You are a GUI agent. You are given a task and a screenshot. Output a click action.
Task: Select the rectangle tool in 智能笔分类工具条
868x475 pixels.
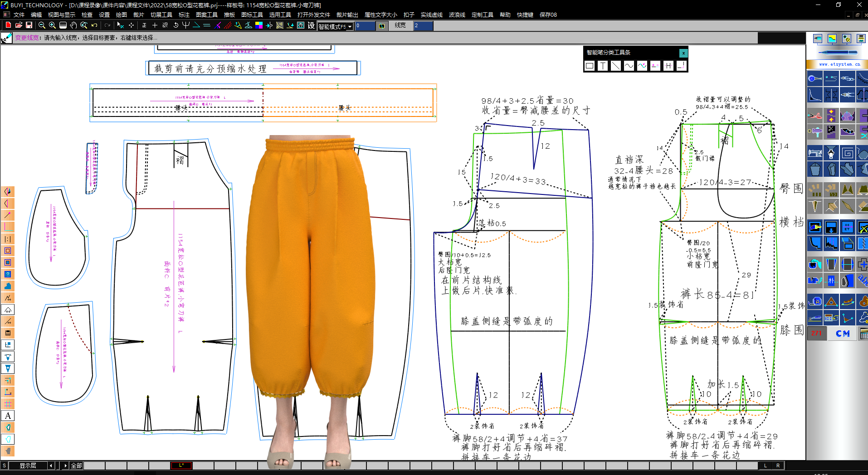point(590,66)
